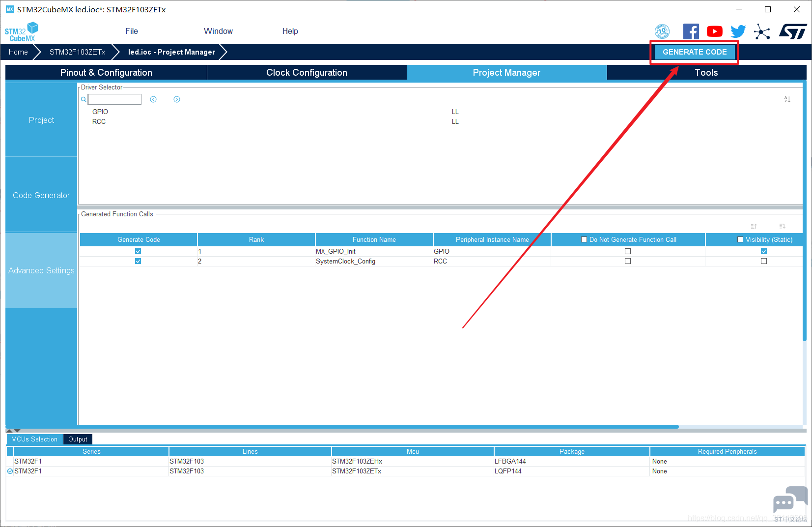Sort by Function Name column header
This screenshot has height=527, width=812.
(374, 239)
